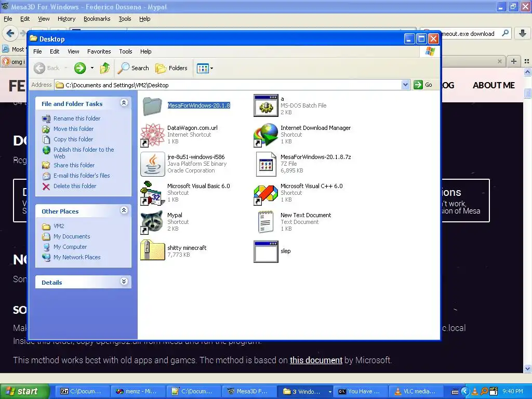Open the Explorer View menu
This screenshot has height=399, width=532.
coord(73,51)
